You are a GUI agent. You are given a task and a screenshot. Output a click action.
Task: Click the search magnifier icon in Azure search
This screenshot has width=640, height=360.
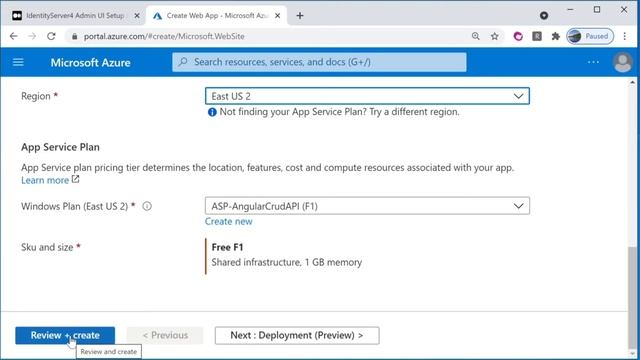(x=183, y=62)
